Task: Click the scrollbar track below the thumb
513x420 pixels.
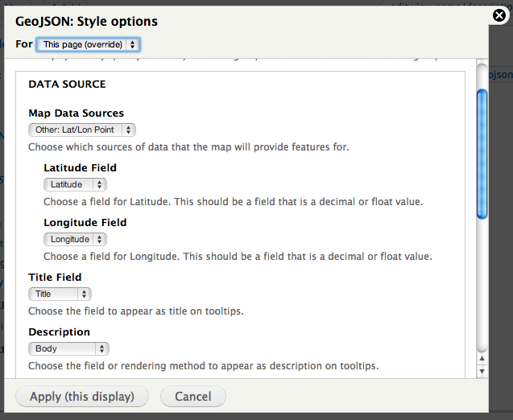Action: [x=482, y=284]
